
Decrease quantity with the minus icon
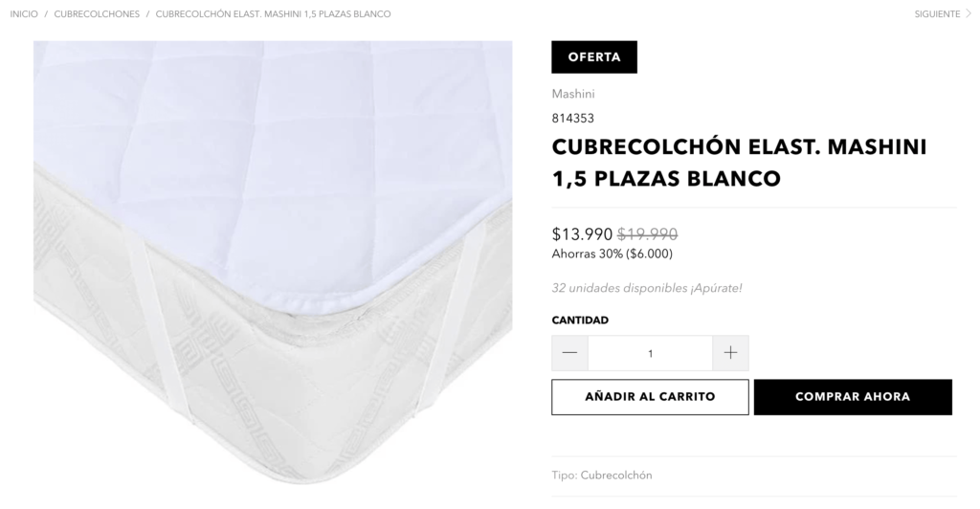click(569, 353)
